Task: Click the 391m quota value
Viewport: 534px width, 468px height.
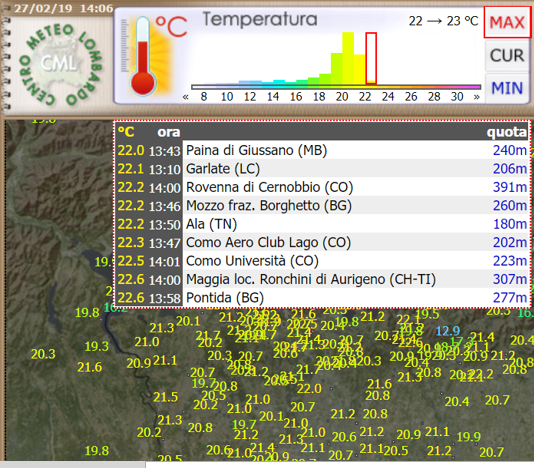Action: [510, 187]
